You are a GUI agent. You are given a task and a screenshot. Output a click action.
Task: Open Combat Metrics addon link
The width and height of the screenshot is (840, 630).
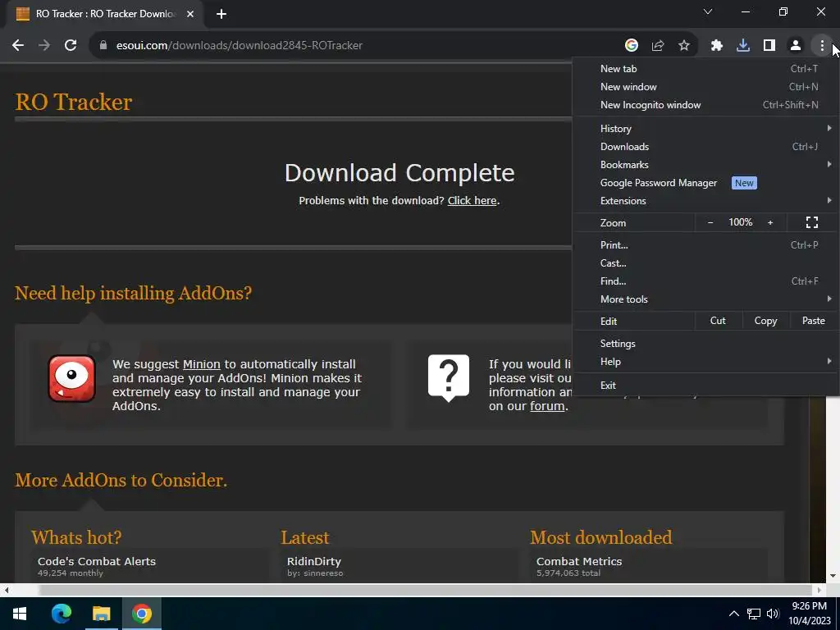(x=579, y=561)
